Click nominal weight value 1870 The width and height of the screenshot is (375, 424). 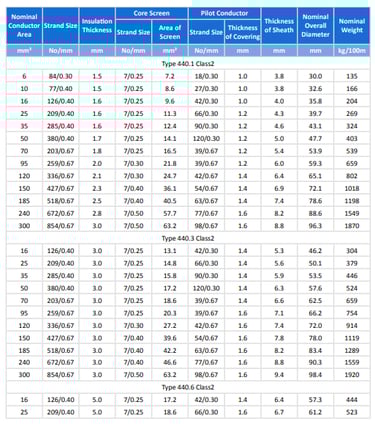(x=352, y=226)
